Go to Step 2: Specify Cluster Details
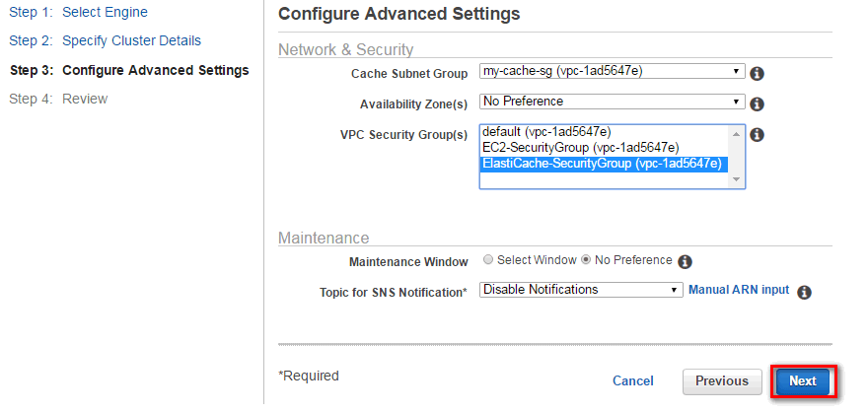The width and height of the screenshot is (868, 412). pyautogui.click(x=106, y=41)
